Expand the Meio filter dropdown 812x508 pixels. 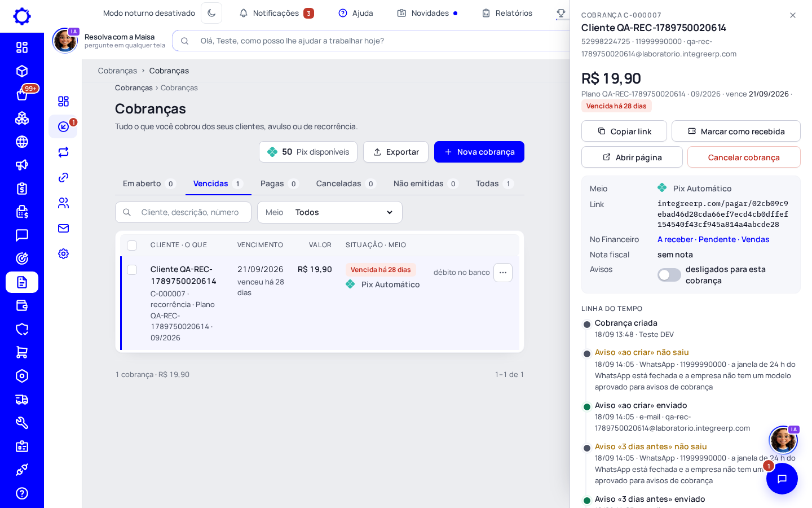coord(330,212)
